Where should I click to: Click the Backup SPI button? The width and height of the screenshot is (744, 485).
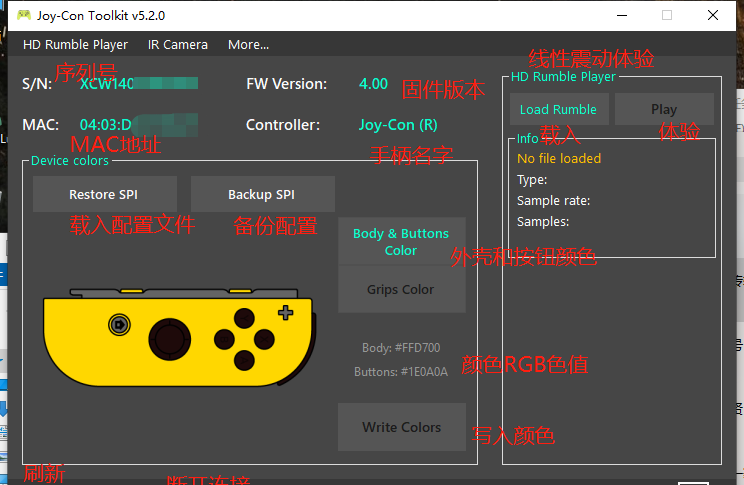coord(262,194)
